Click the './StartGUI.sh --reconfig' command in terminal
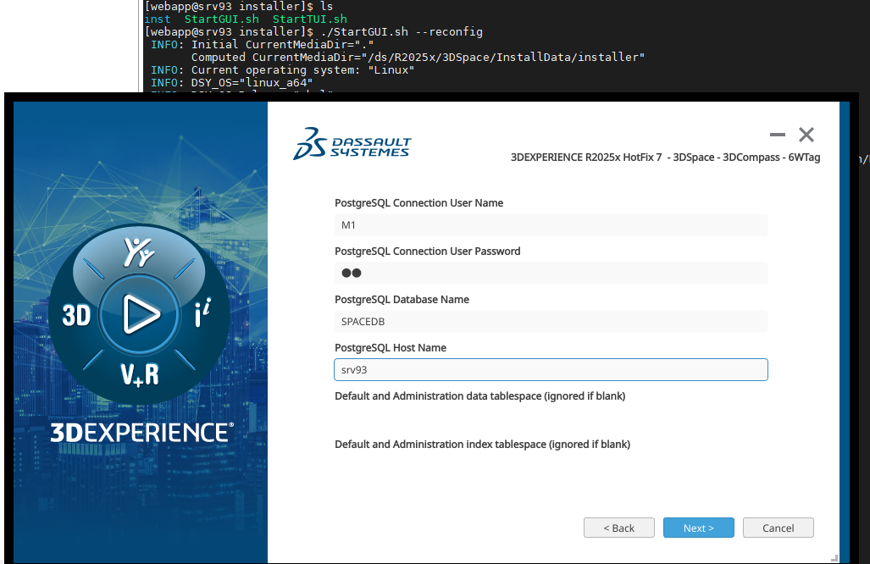The width and height of the screenshot is (870, 564). (x=402, y=32)
